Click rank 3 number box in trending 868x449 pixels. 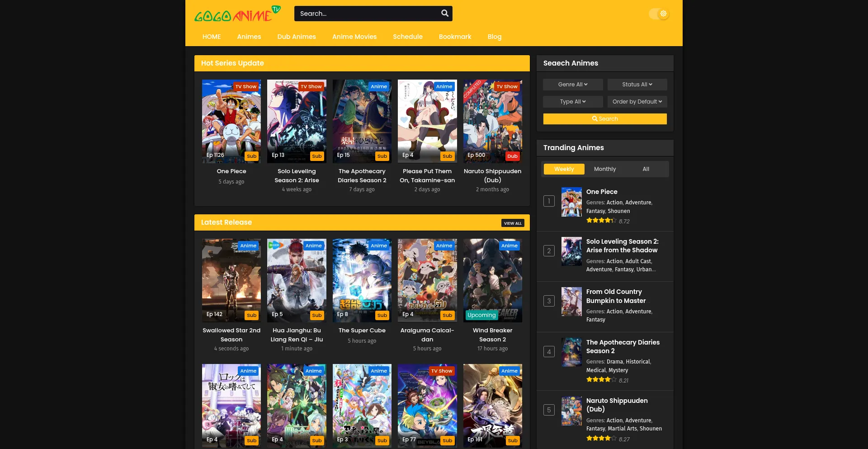549,301
